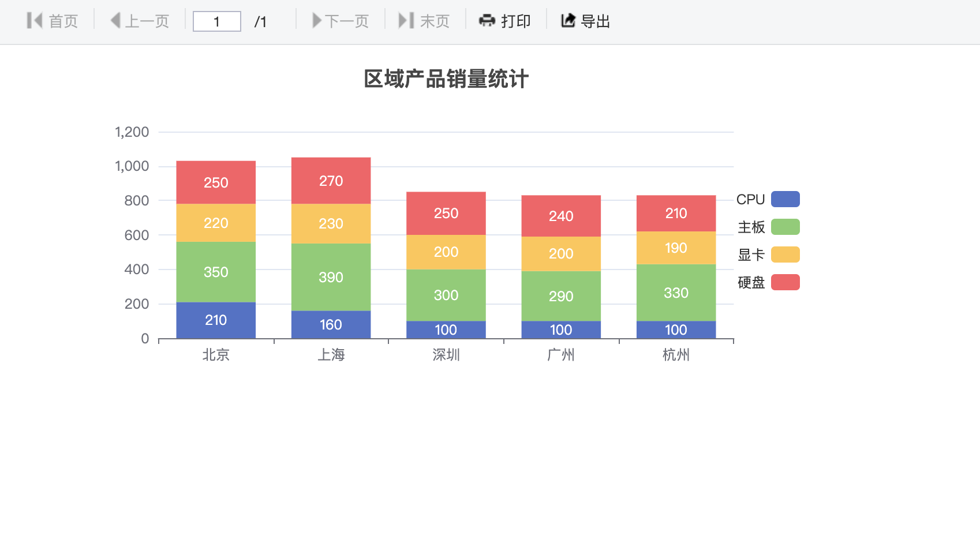Click the first page icon

(x=35, y=21)
